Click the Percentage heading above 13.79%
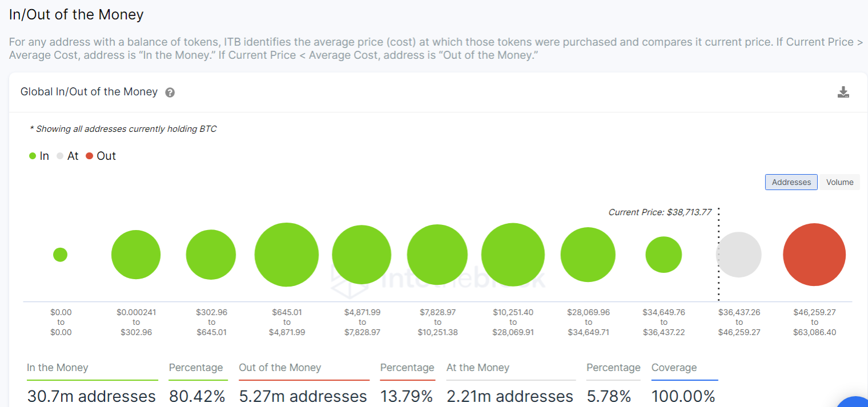This screenshot has height=407, width=868. point(407,368)
